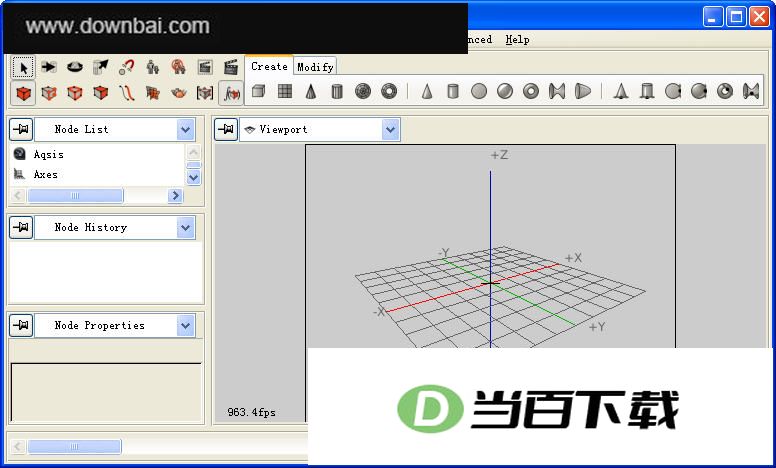Enable point selection mode cube

(x=49, y=93)
